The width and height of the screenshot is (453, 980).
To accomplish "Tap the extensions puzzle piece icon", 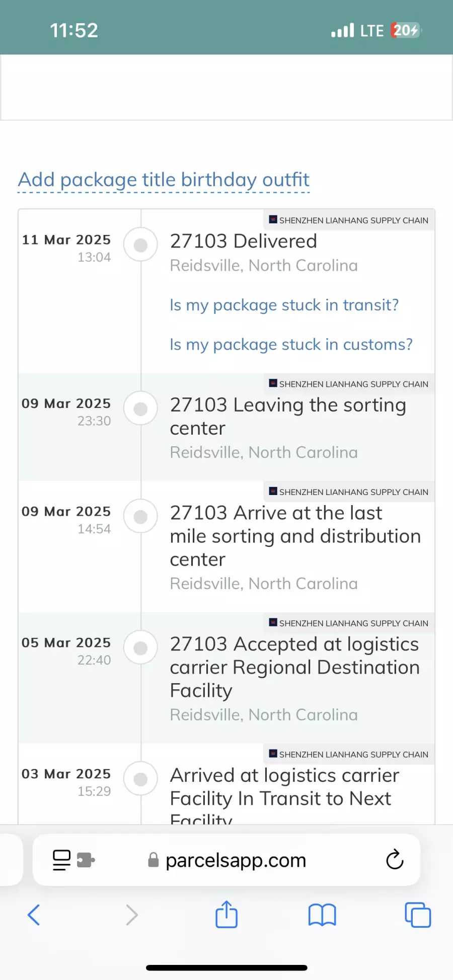I will click(86, 860).
